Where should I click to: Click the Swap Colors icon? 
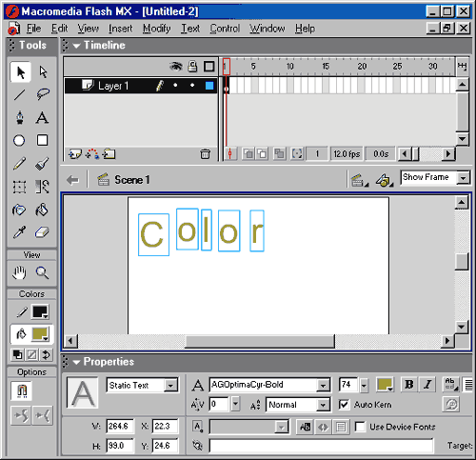pyautogui.click(x=47, y=354)
